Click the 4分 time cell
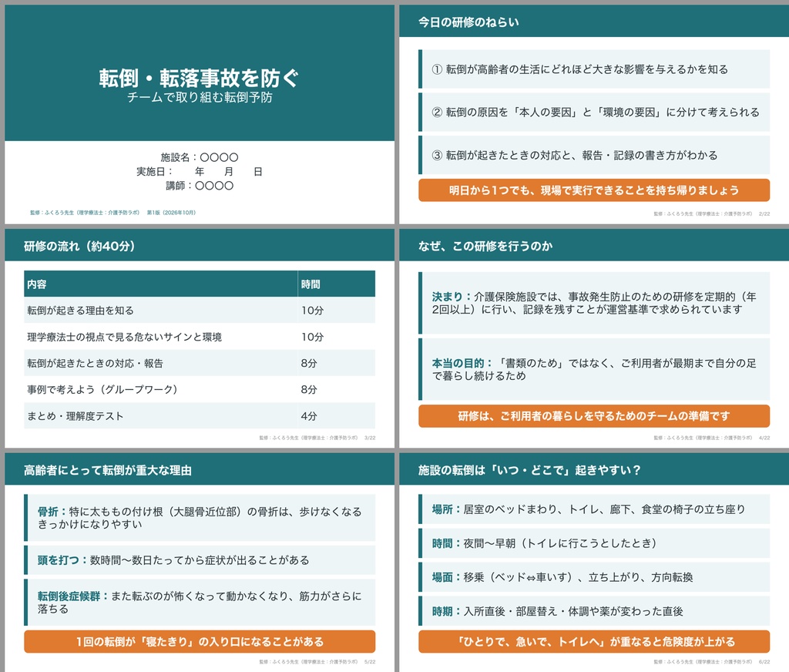This screenshot has width=789, height=672. click(336, 416)
